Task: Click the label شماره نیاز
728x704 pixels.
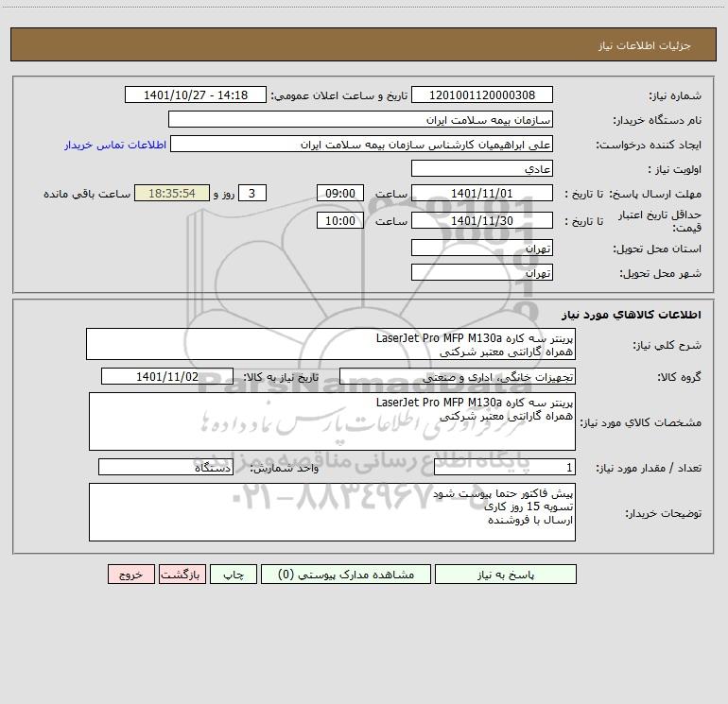Action: (675, 96)
